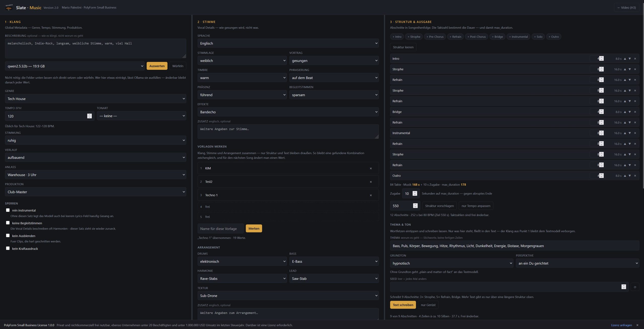Viewport: 644px width, 329px height.
Task: Click the Merken button
Action: 254,229
